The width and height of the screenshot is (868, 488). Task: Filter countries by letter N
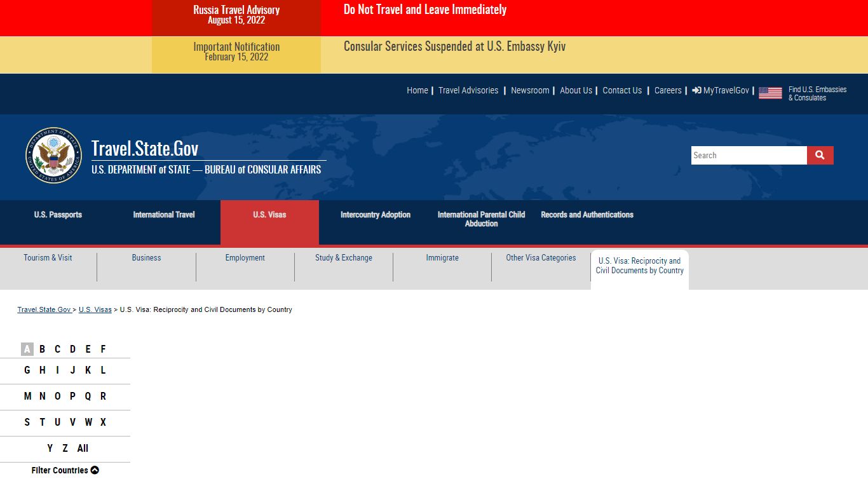[x=42, y=396]
